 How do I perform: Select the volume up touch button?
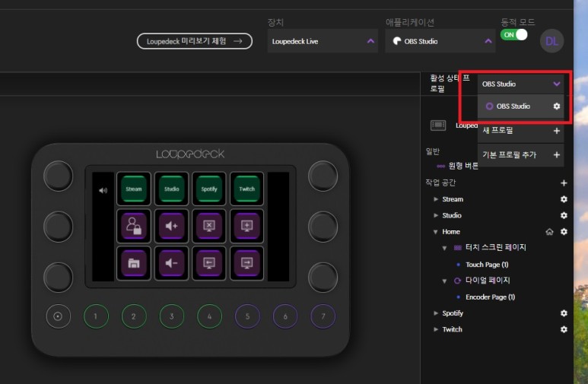[x=172, y=226]
